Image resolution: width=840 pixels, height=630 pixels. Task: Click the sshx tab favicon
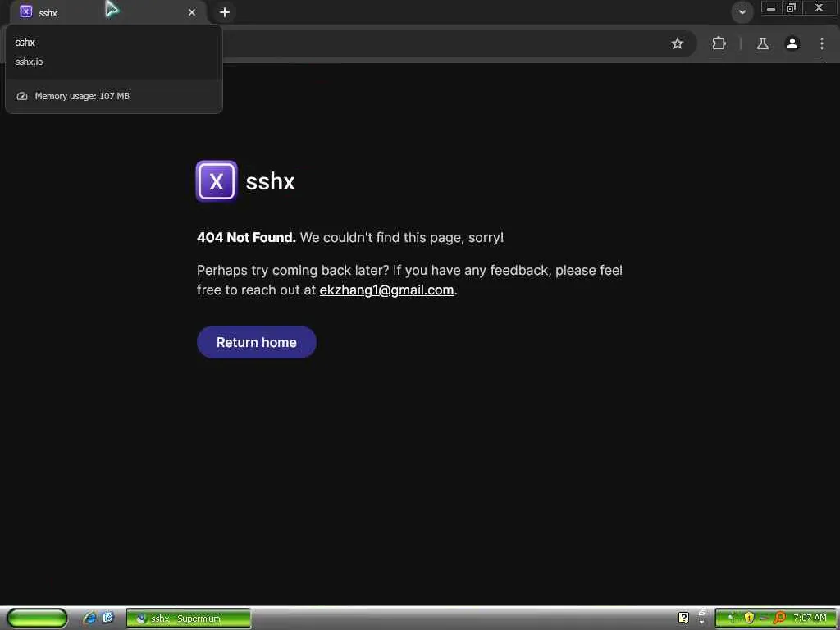(x=25, y=11)
